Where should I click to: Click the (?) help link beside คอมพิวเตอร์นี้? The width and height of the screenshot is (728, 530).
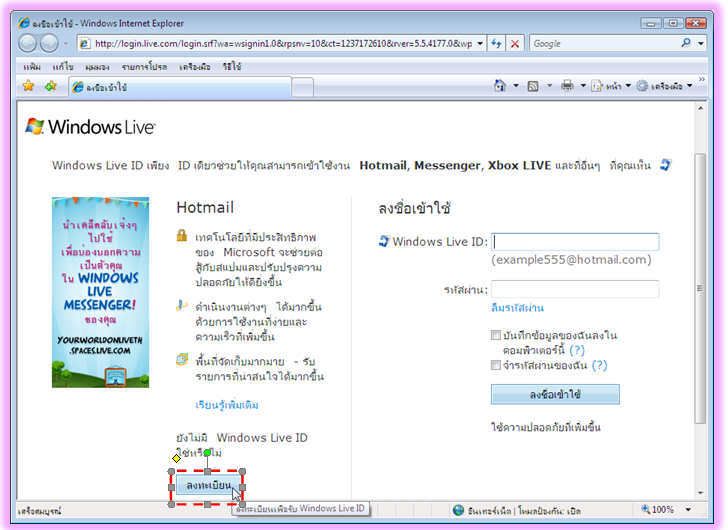pyautogui.click(x=577, y=350)
